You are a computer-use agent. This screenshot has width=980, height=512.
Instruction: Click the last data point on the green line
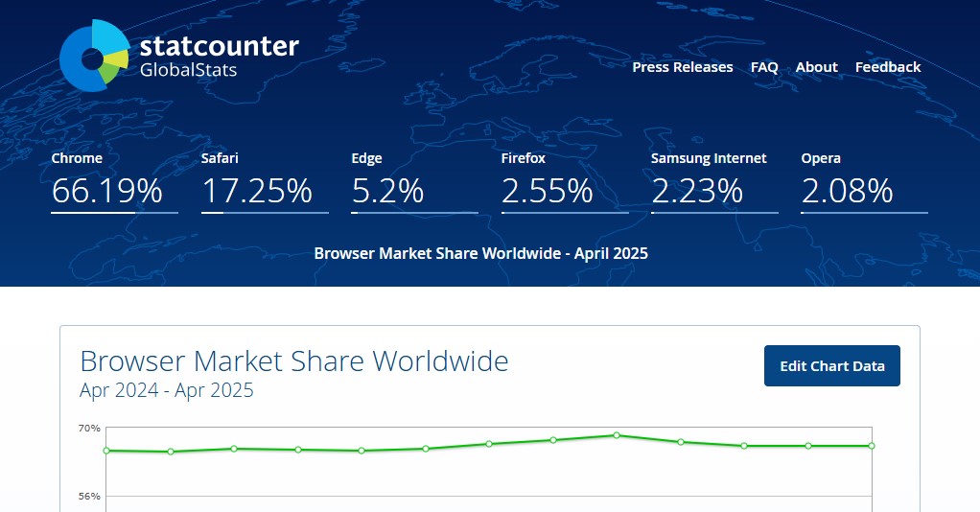pos(872,446)
